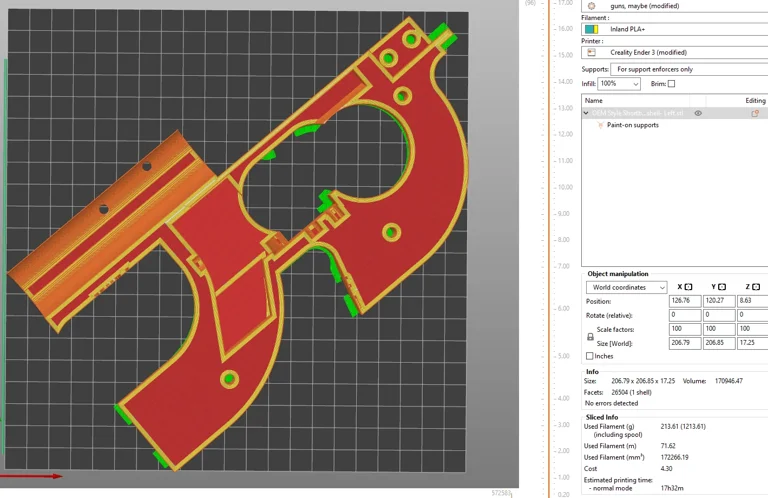Click the object editing icon in Editing column
Viewport: 768px width, 498px height.
[x=755, y=113]
